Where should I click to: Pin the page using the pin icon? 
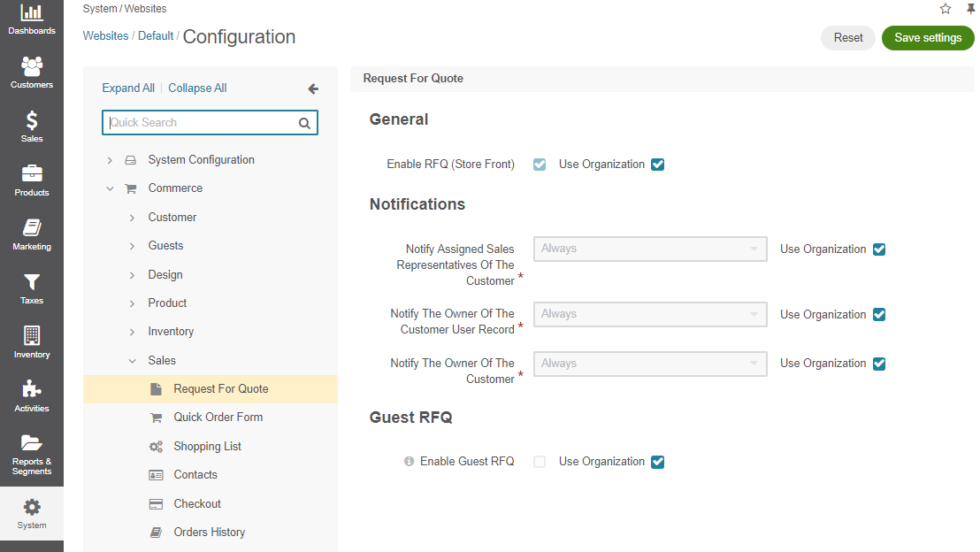click(970, 9)
